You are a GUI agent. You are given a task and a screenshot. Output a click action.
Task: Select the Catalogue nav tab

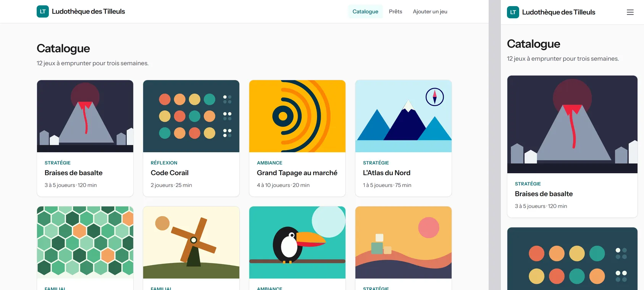tap(365, 11)
